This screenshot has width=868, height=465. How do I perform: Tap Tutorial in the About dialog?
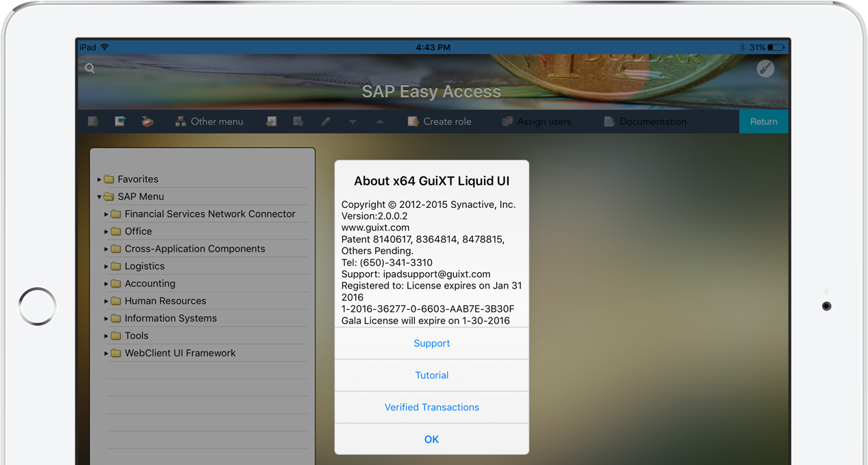pyautogui.click(x=432, y=375)
